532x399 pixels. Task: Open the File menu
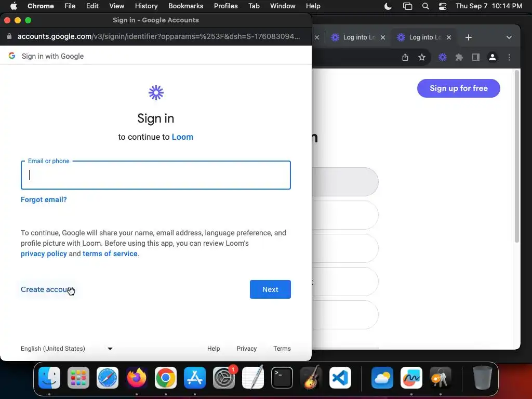tap(70, 6)
